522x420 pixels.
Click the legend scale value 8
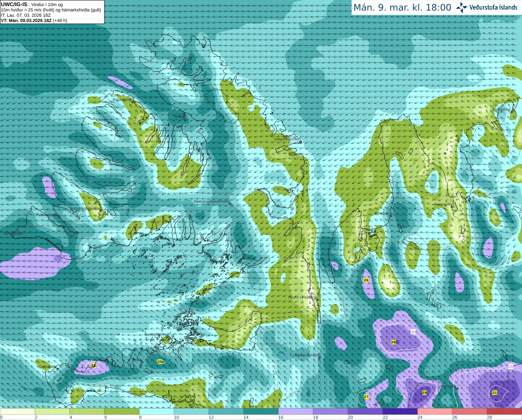pyautogui.click(x=140, y=417)
